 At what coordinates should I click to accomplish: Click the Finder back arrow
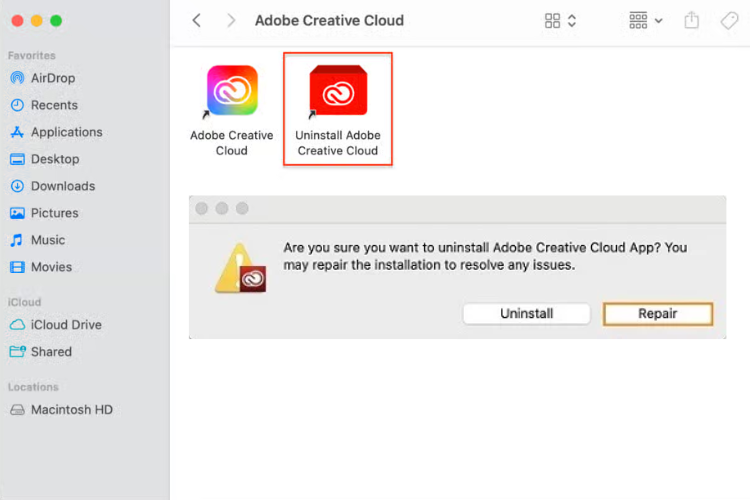pyautogui.click(x=197, y=21)
